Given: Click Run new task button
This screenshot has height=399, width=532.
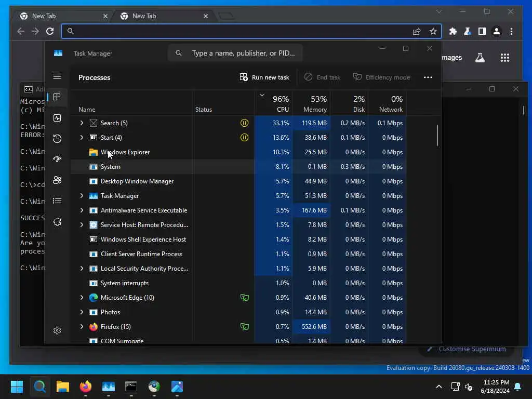Looking at the screenshot, I should click(264, 77).
